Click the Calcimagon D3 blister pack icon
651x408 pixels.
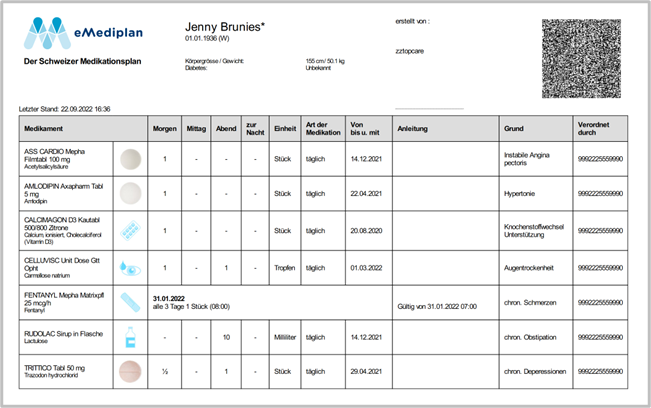[x=130, y=231]
